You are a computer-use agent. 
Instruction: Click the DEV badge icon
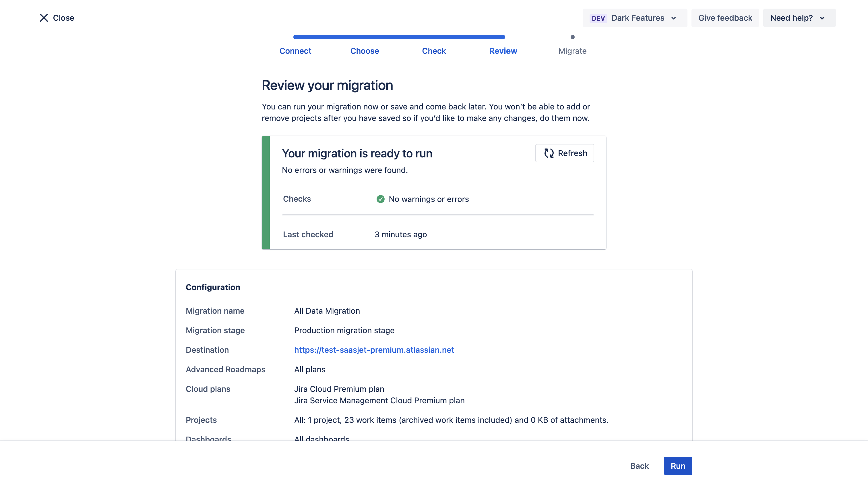(x=598, y=18)
